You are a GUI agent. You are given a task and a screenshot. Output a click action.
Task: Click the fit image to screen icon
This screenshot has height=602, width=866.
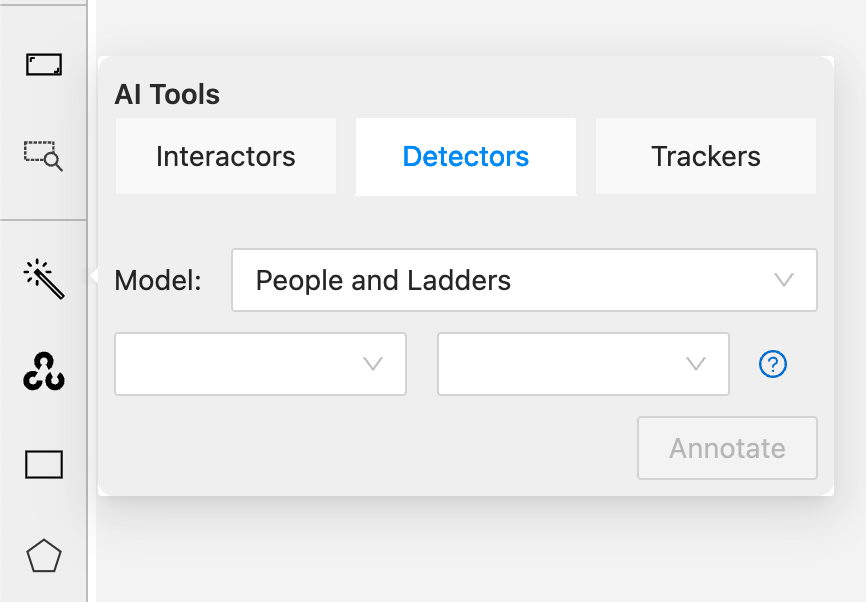[x=44, y=65]
